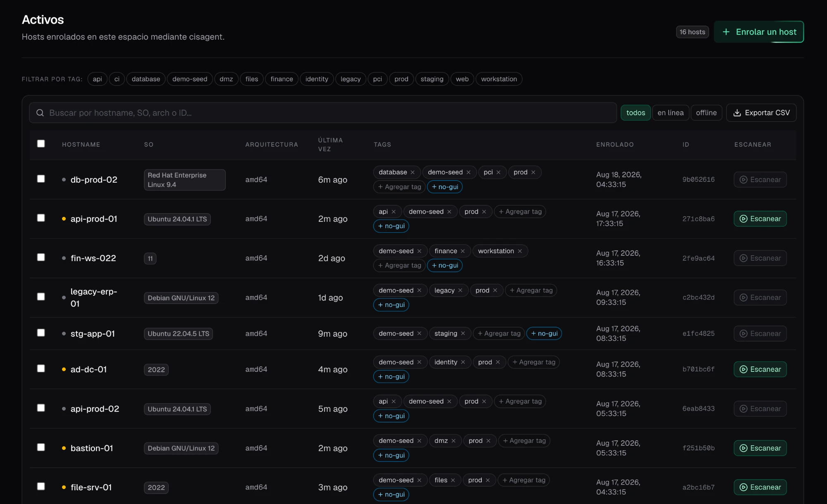Open host stg-app-01
Screen dimensions: 827x504
(93, 334)
